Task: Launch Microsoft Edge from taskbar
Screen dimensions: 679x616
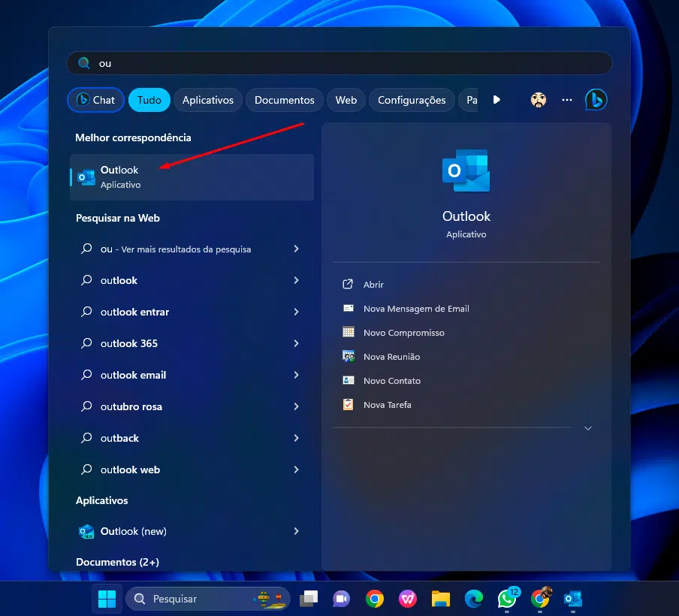Action: click(x=474, y=599)
